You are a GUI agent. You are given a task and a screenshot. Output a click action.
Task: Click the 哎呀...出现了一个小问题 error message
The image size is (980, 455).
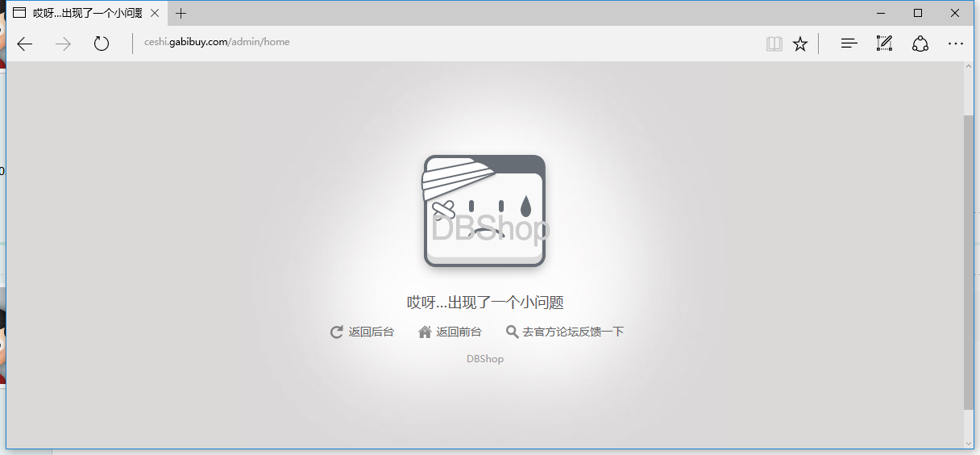coord(485,303)
